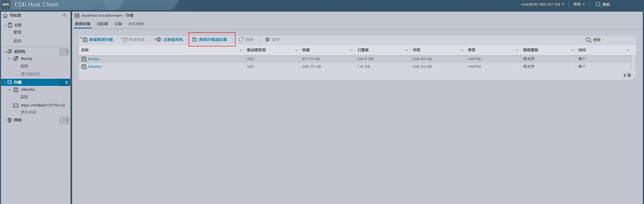Switch to the 永久内存 tab
644x204 pixels.
click(136, 24)
